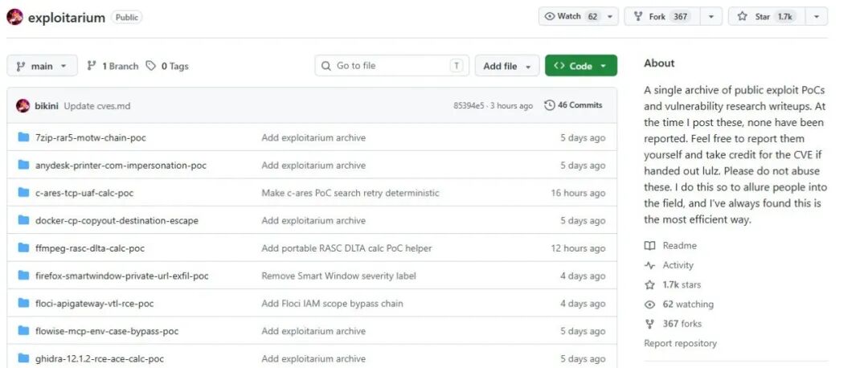Click the star icon in Star button
The image size is (868, 368).
point(743,16)
